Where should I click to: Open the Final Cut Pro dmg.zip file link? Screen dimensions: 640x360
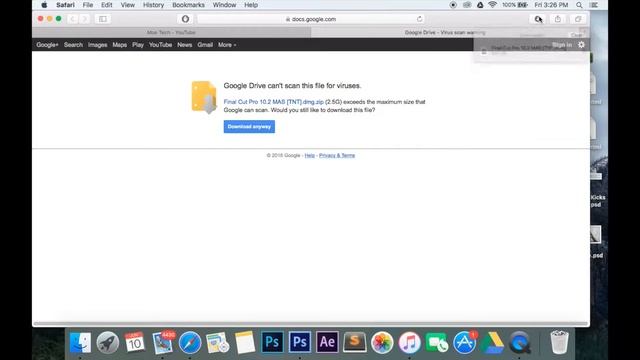pyautogui.click(x=273, y=102)
